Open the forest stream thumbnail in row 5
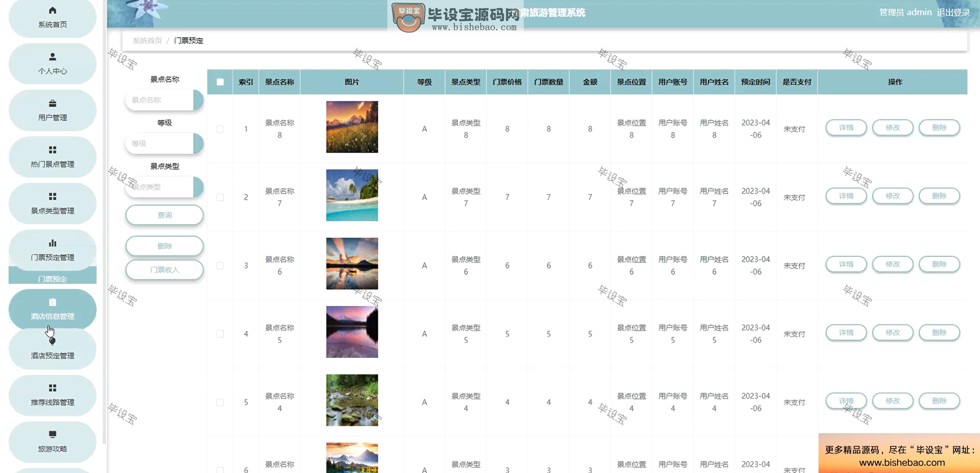This screenshot has height=473, width=980. click(x=352, y=400)
